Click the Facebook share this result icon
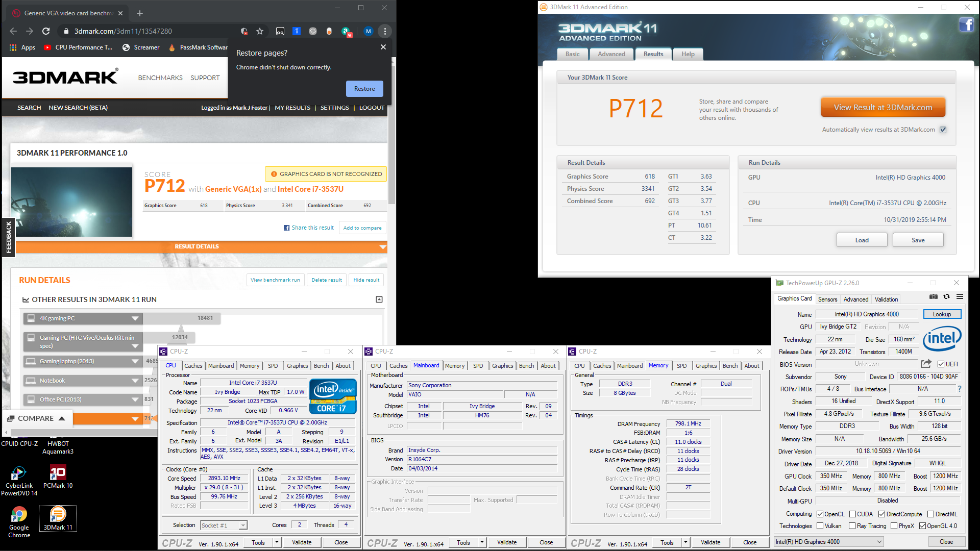This screenshot has width=980, height=551. pyautogui.click(x=286, y=228)
